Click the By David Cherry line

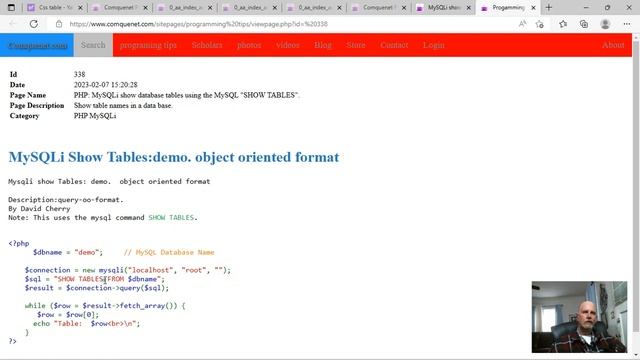coord(39,209)
